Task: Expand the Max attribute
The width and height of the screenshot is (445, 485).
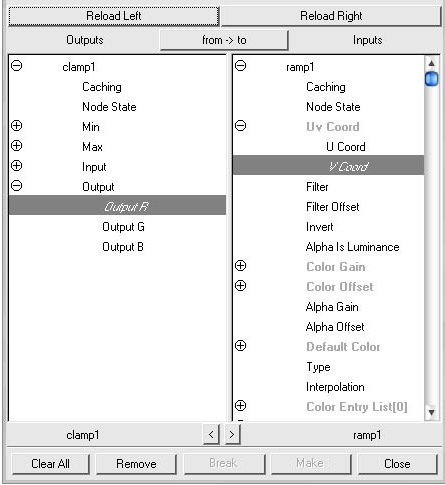Action: [16, 146]
